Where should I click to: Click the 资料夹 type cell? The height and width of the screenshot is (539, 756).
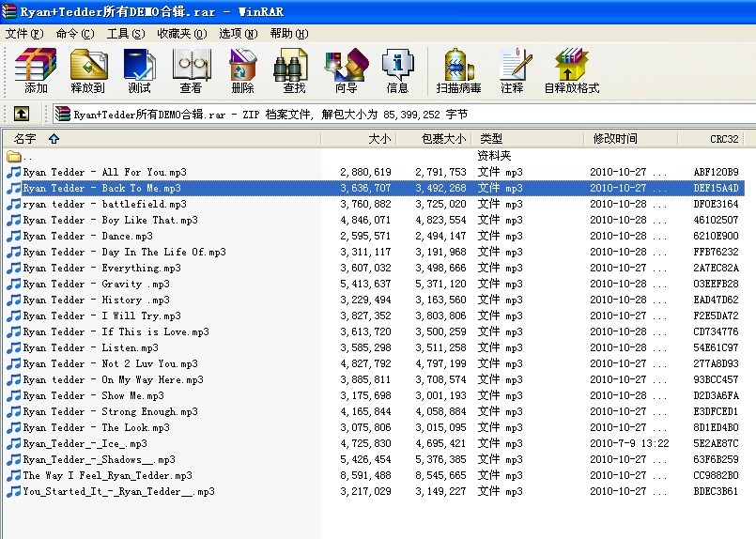pyautogui.click(x=494, y=156)
